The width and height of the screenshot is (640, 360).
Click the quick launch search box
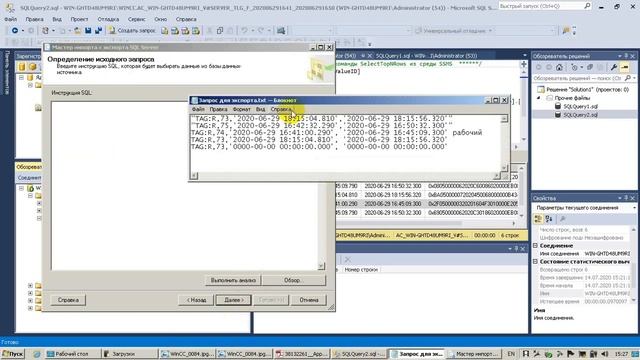(x=545, y=6)
